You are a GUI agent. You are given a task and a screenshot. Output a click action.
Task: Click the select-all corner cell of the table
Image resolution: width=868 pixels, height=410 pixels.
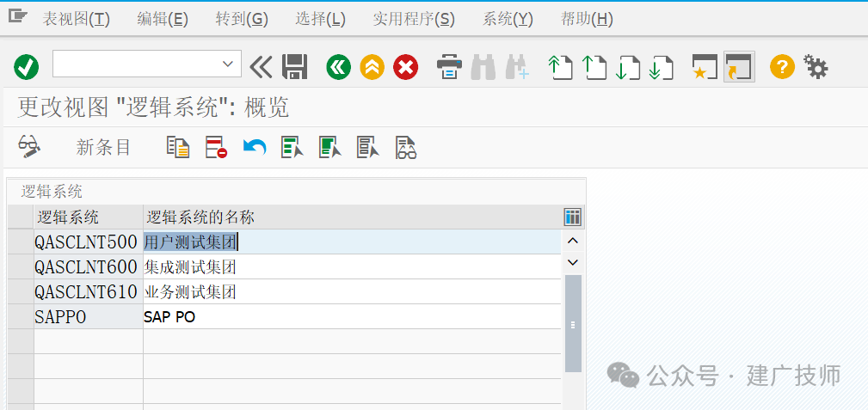point(21,217)
